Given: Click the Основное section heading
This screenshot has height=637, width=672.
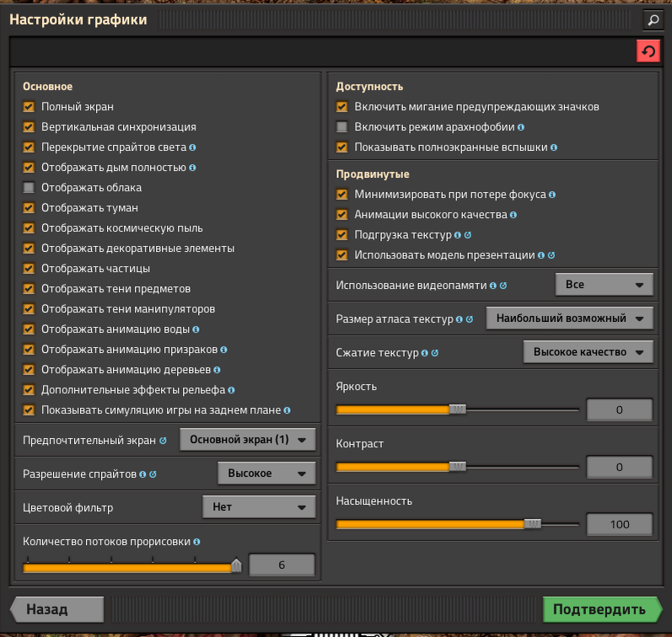Looking at the screenshot, I should tap(47, 87).
